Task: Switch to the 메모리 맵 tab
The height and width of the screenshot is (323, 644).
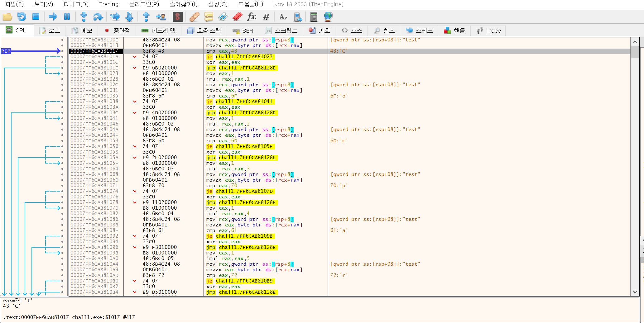Action: [158, 31]
